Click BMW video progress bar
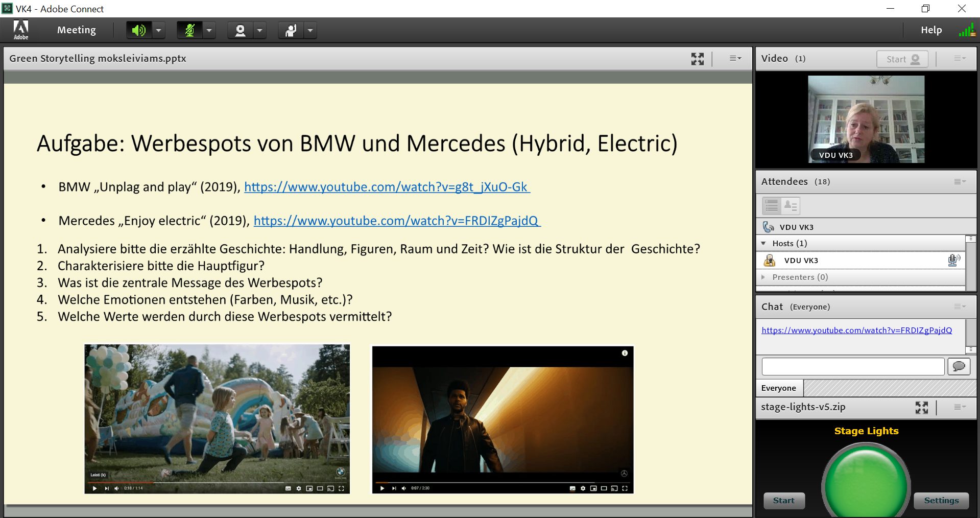Viewport: 980px width, 518px height. pyautogui.click(x=217, y=482)
